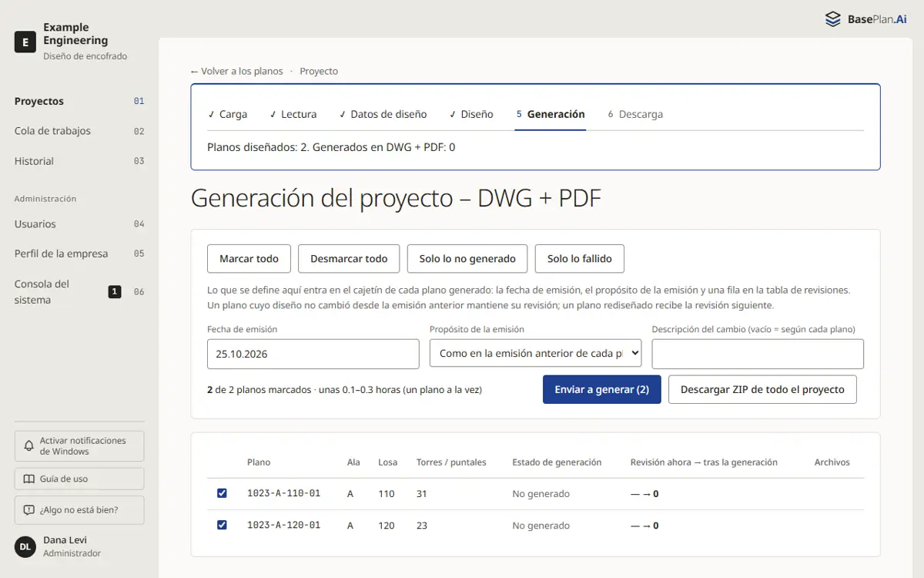Click the Losa column header

click(x=388, y=462)
